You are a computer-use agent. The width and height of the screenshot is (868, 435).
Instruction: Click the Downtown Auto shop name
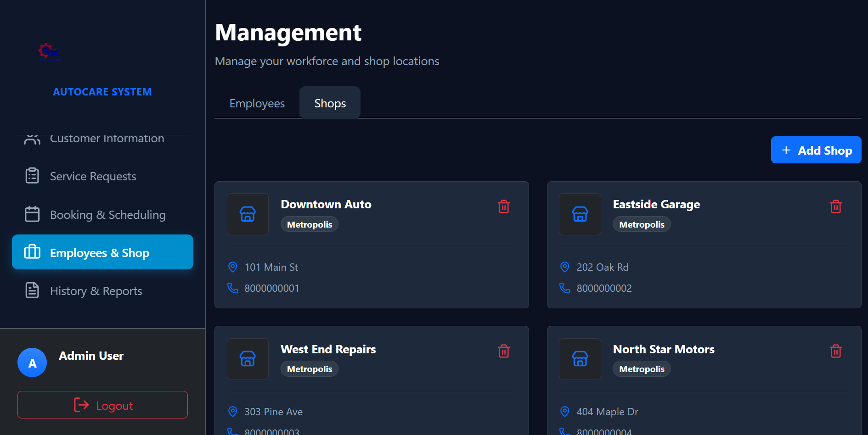(326, 204)
